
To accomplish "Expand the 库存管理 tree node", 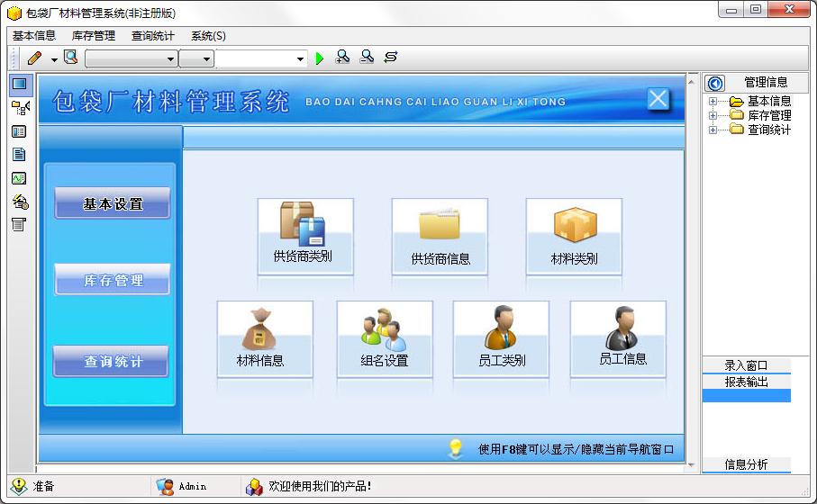I will click(x=713, y=115).
